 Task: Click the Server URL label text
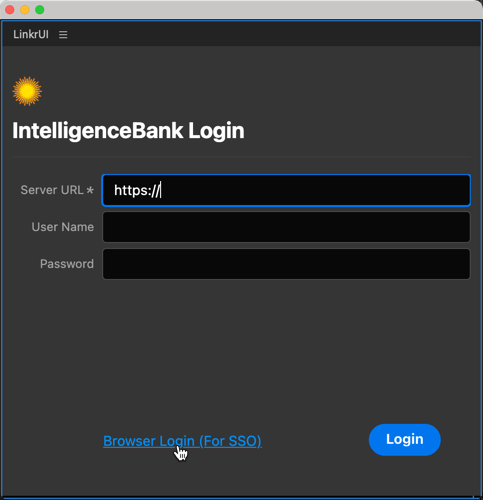[52, 190]
